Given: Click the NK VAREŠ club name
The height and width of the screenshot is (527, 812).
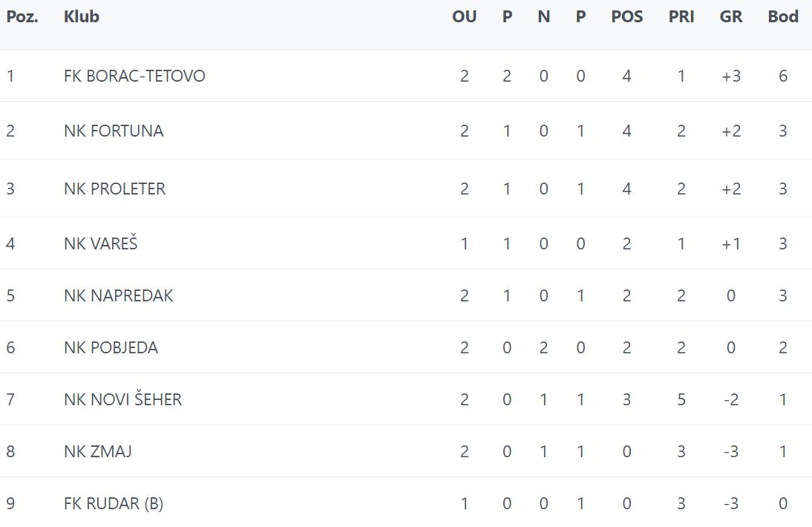Looking at the screenshot, I should pyautogui.click(x=101, y=243).
